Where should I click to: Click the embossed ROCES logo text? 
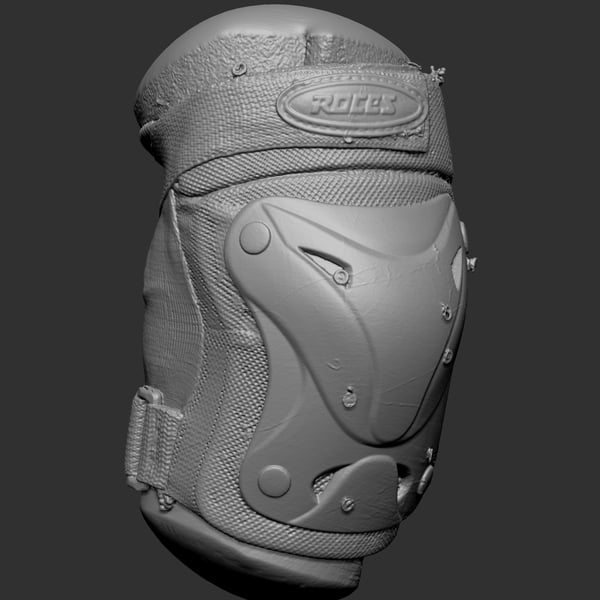pos(353,104)
